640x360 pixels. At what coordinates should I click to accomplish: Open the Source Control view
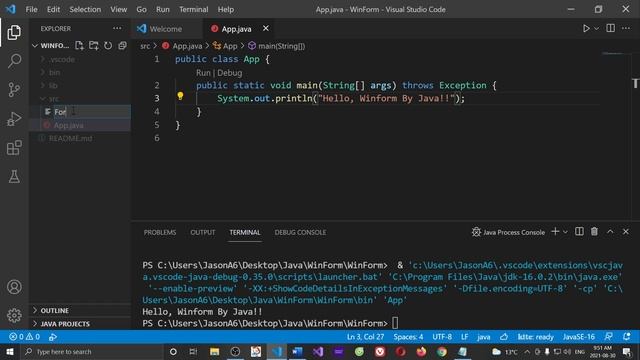pos(14,90)
